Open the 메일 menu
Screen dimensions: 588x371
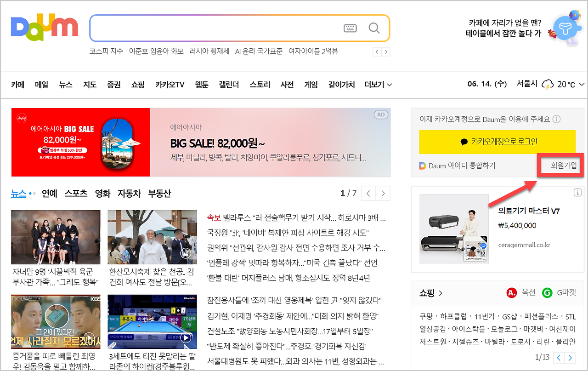42,85
